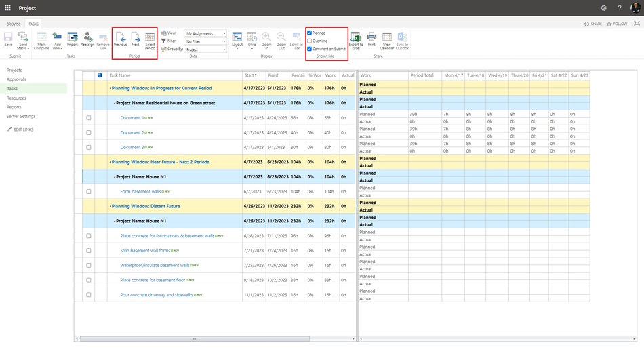Open Resources in the left navigation
This screenshot has width=644, height=362.
point(16,98)
